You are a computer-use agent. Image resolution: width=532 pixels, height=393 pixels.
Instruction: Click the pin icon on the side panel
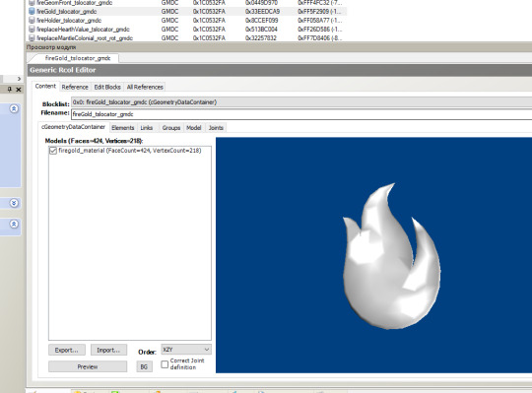(10, 90)
